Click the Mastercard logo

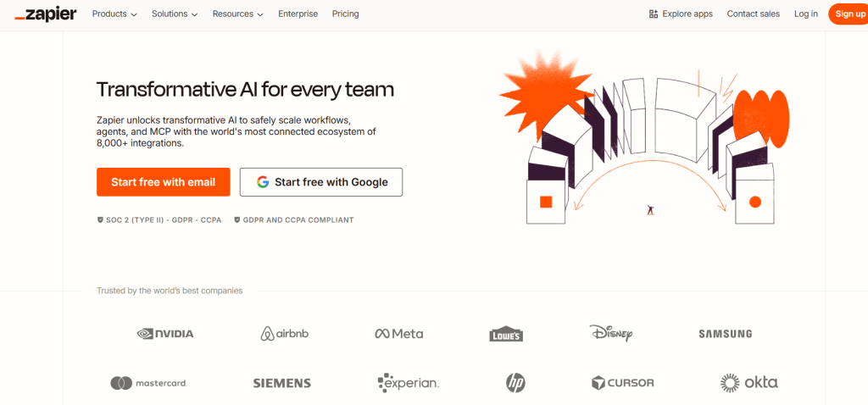pos(148,382)
